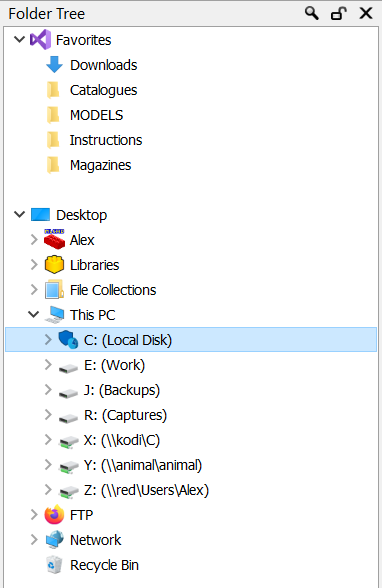Click the Visual Studio icon beside Favorites
382x588 pixels.
40,40
